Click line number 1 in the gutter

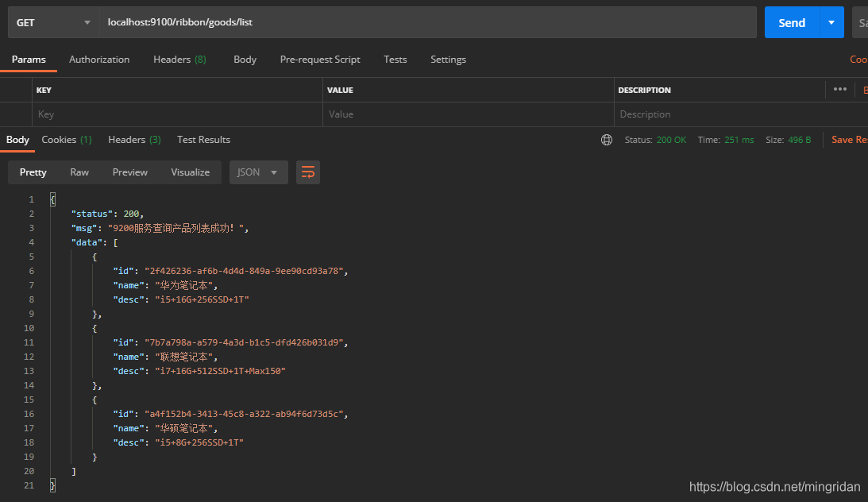pos(32,200)
